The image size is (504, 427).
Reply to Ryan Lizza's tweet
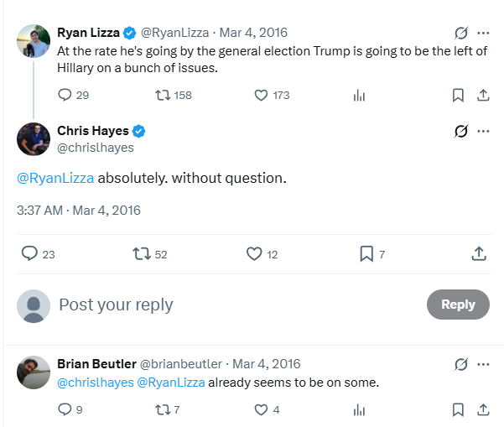pyautogui.click(x=65, y=95)
